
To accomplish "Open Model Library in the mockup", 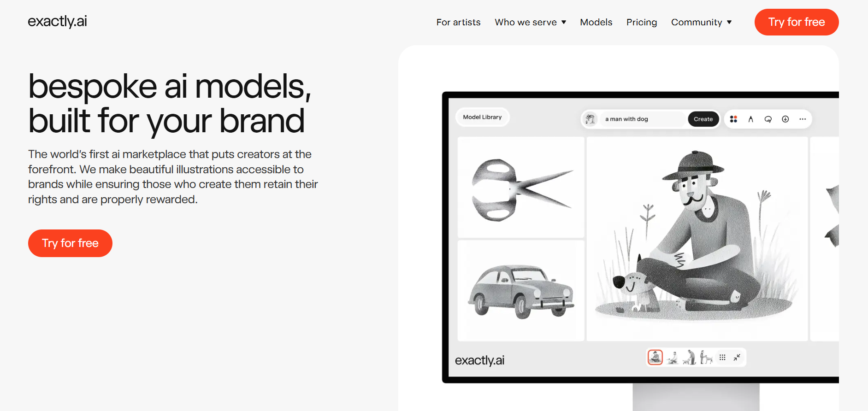I will 482,117.
